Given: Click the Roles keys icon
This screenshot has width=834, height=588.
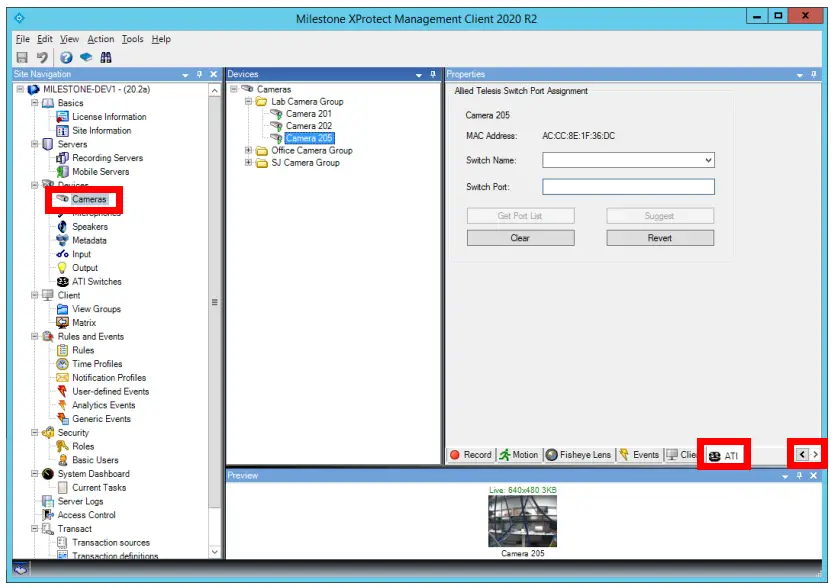Looking at the screenshot, I should coord(62,446).
